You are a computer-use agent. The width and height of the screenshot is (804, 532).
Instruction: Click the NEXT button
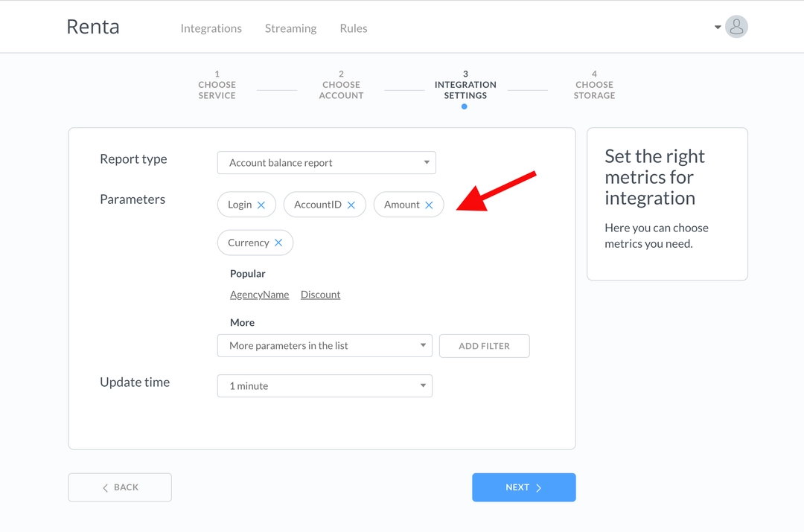pos(524,487)
